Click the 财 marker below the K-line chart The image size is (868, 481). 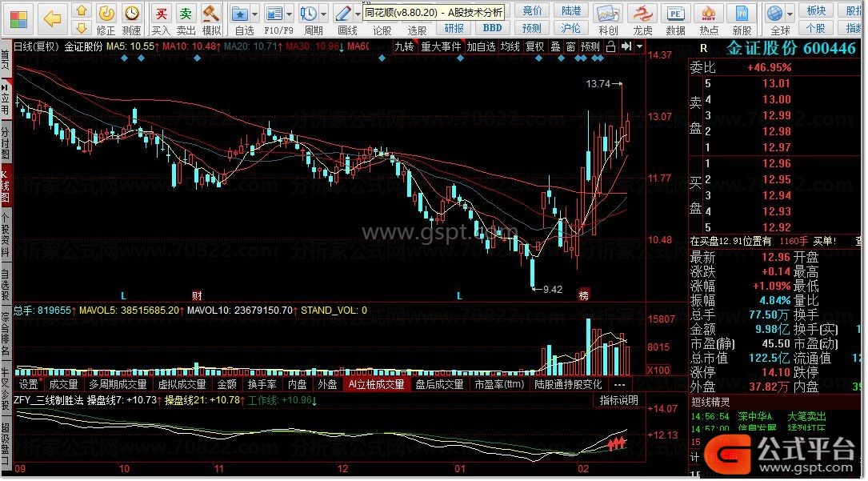point(197,295)
